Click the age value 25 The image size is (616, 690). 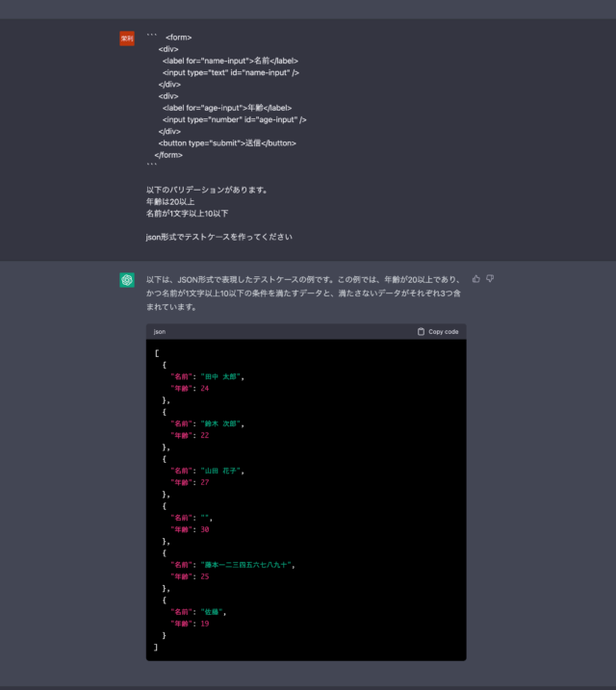(205, 576)
